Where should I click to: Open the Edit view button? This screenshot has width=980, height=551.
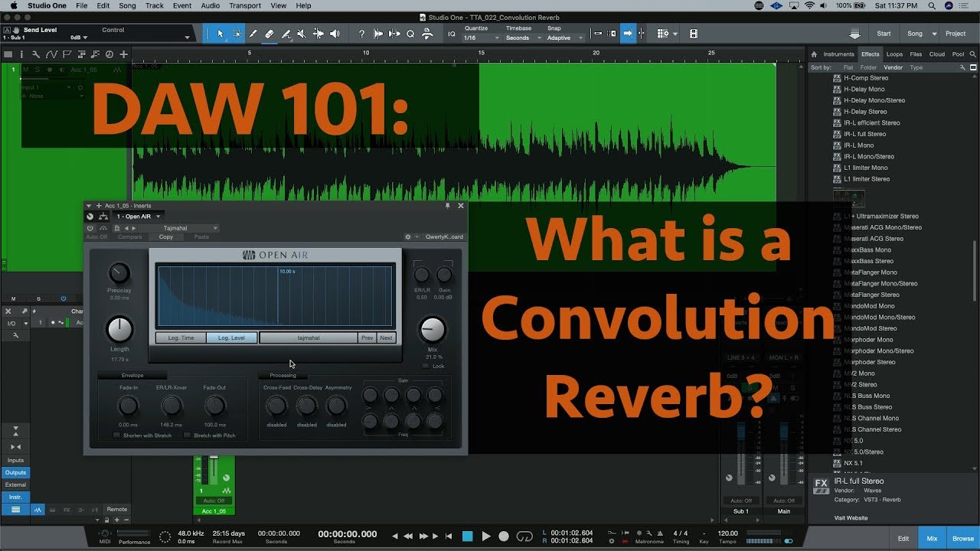pyautogui.click(x=903, y=539)
